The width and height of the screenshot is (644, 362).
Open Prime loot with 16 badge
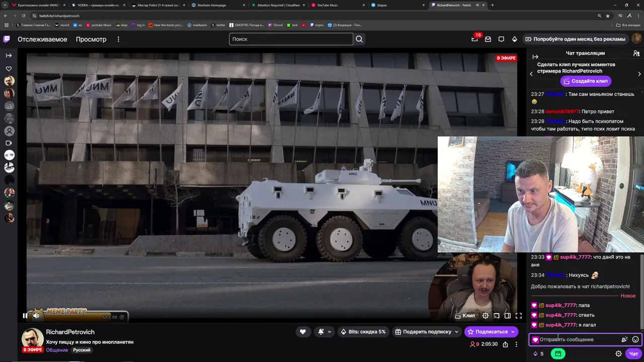474,39
